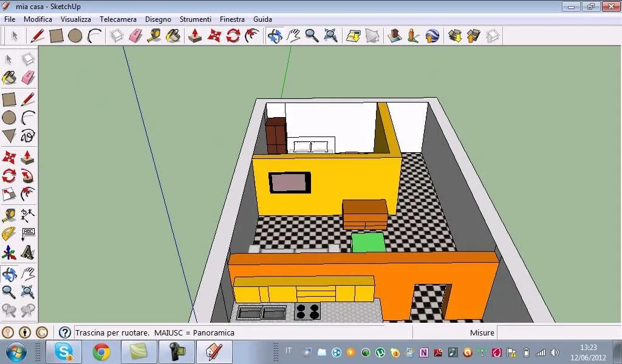Click the help question mark in status bar
Screen dimensions: 622x364
[x=64, y=332]
